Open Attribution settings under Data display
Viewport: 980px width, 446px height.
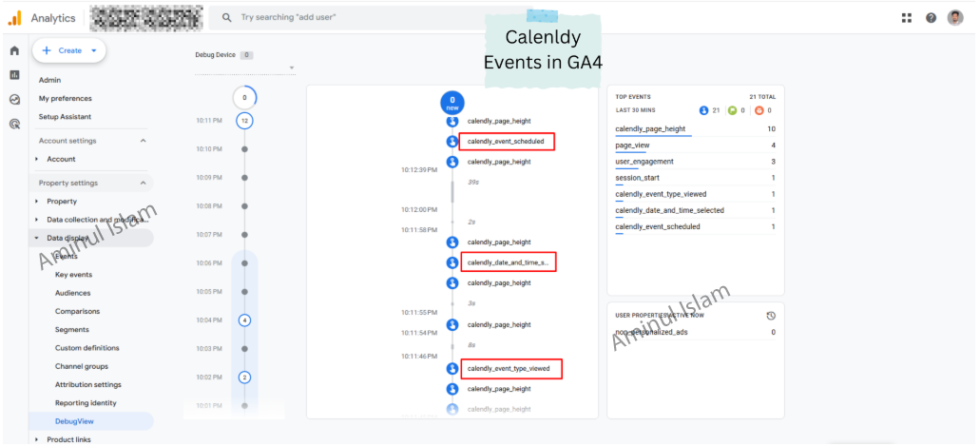[x=88, y=385]
